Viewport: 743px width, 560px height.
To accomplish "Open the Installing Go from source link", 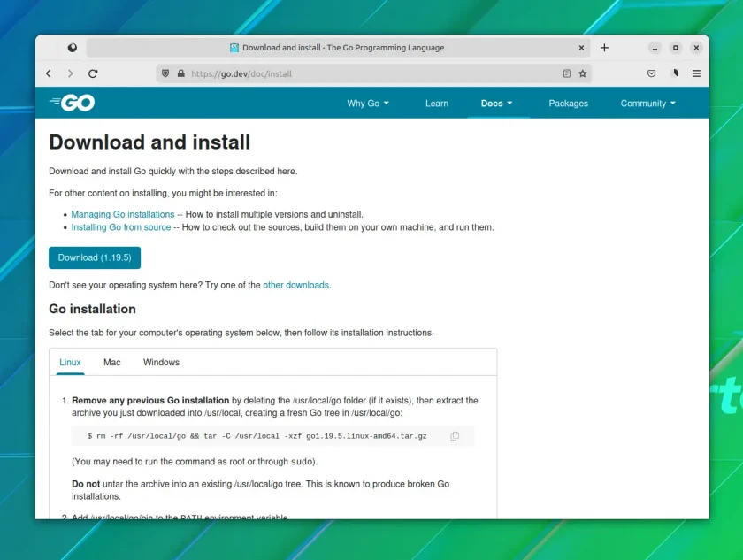I will (x=121, y=227).
